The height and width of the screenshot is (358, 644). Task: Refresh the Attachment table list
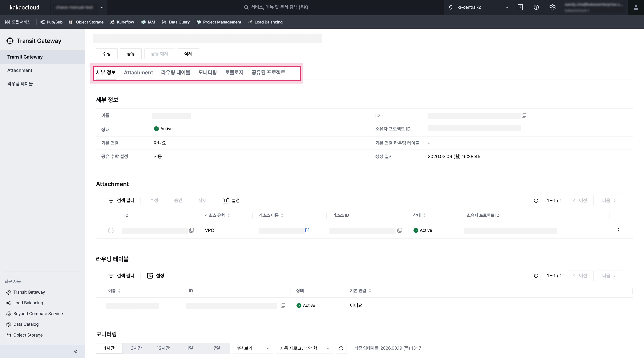(536, 201)
